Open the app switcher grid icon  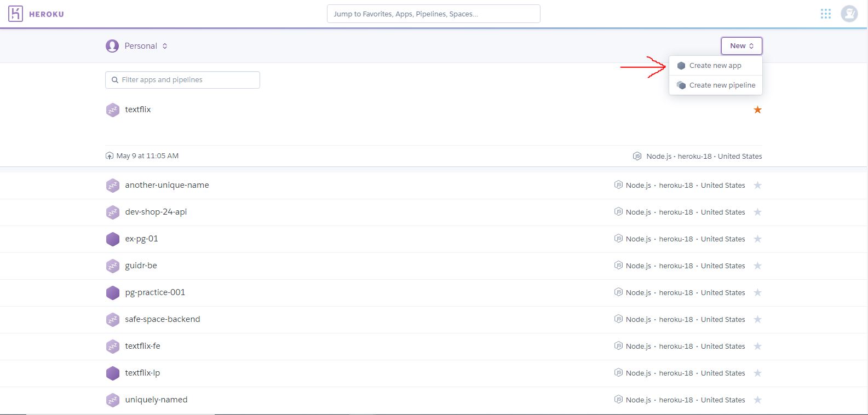coord(826,14)
